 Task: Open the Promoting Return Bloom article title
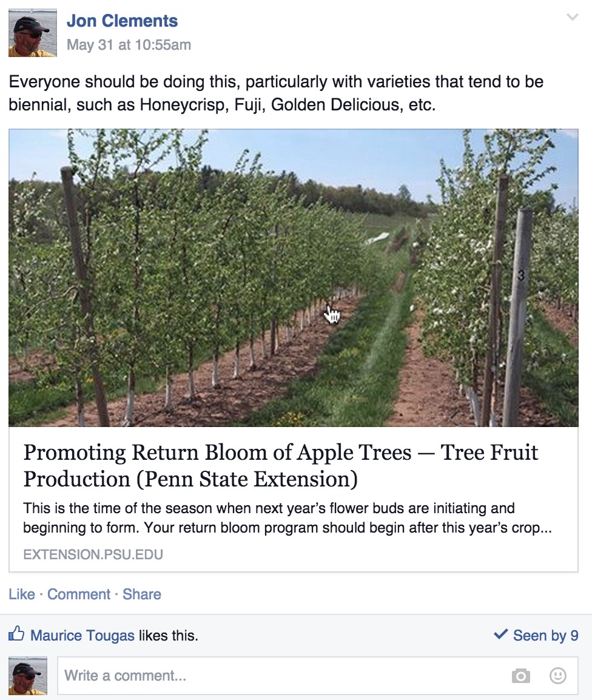click(x=280, y=465)
